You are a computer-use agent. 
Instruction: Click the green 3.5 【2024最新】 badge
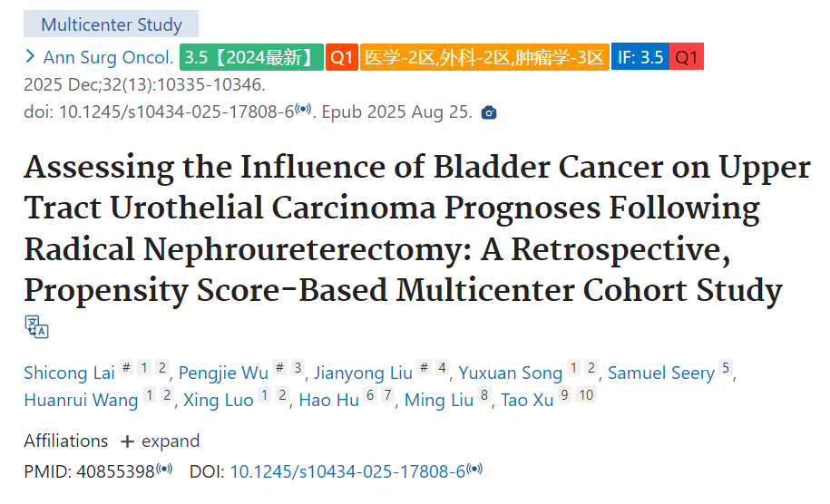pos(251,57)
